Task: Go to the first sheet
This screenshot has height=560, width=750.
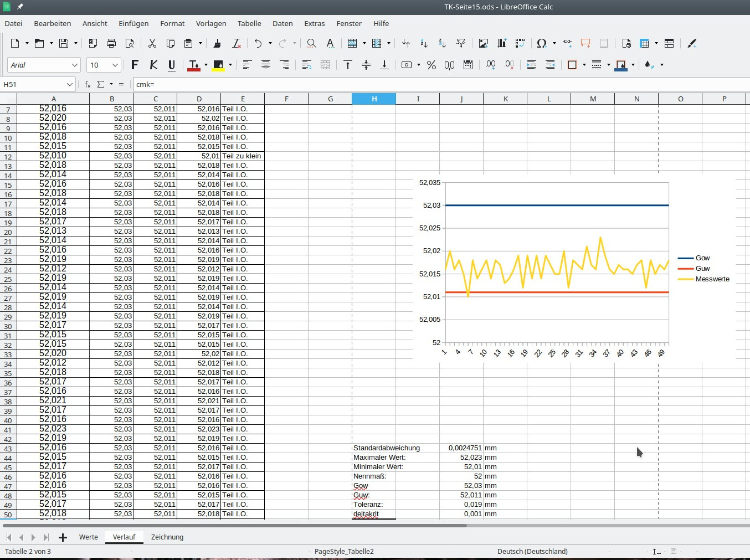Action: 9,537
